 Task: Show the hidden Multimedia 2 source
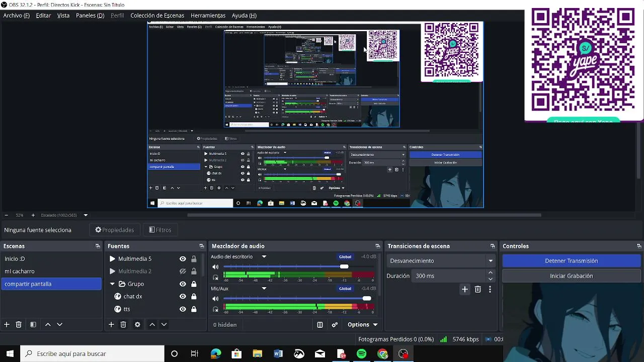[x=183, y=271]
